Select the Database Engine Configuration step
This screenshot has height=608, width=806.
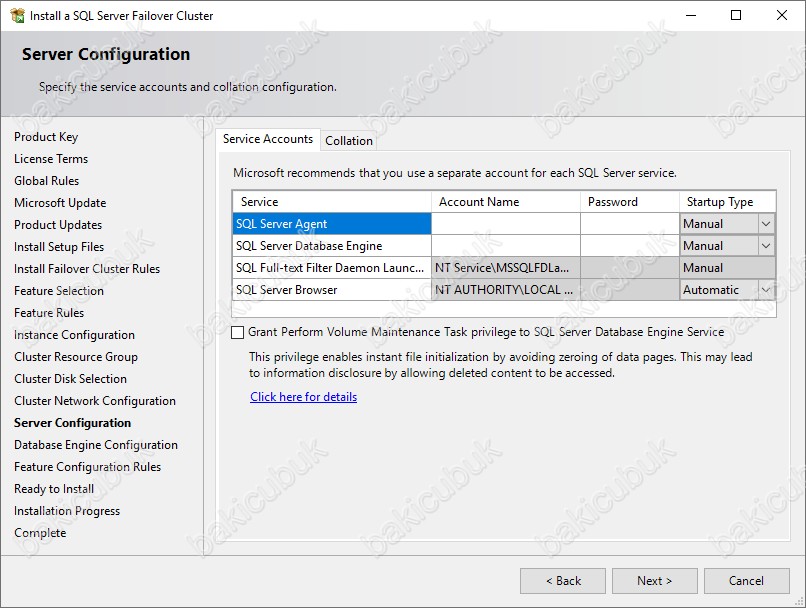click(x=96, y=445)
